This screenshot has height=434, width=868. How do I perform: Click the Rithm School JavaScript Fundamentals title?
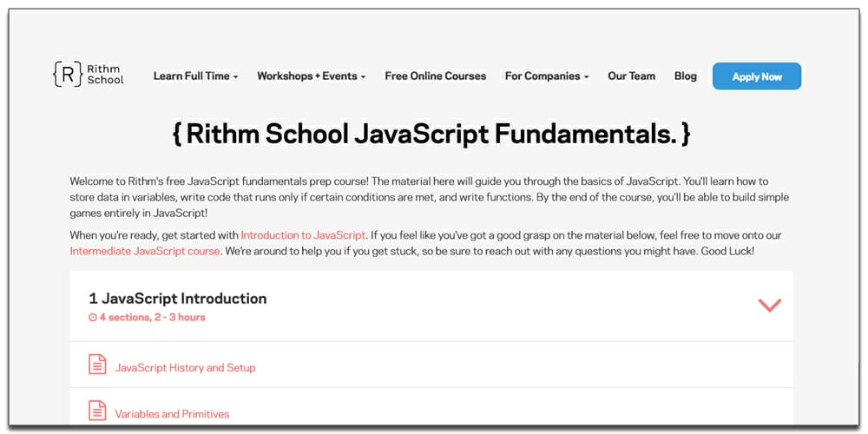(431, 135)
